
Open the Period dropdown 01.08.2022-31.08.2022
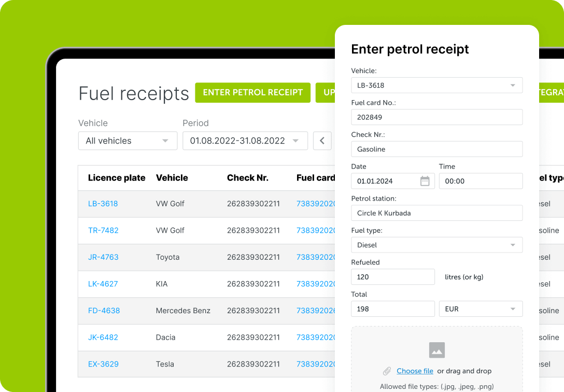click(245, 141)
